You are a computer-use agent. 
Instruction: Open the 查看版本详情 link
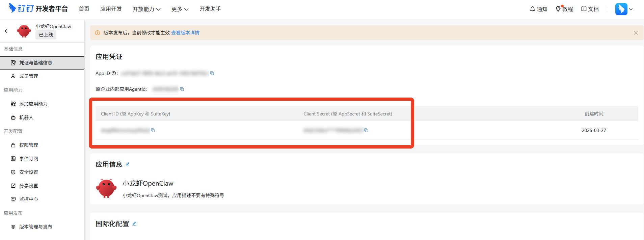click(185, 33)
